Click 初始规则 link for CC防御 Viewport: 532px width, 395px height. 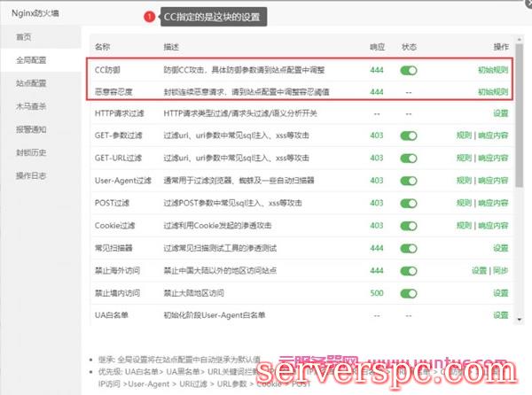(493, 70)
